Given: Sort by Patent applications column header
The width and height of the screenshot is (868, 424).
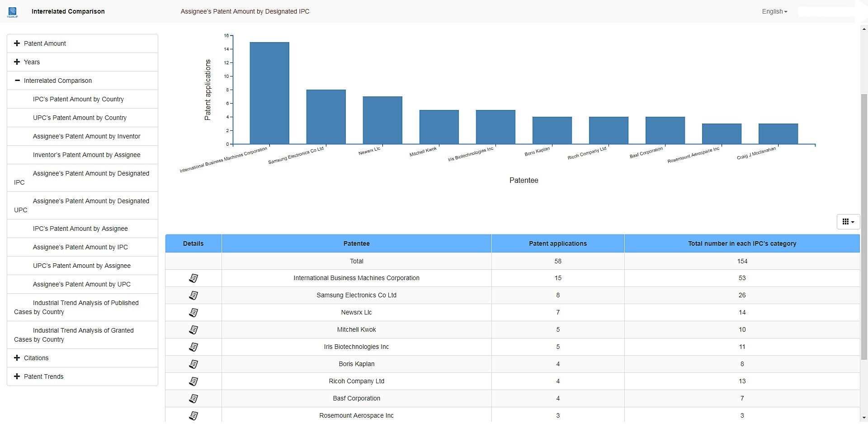Looking at the screenshot, I should click(558, 243).
